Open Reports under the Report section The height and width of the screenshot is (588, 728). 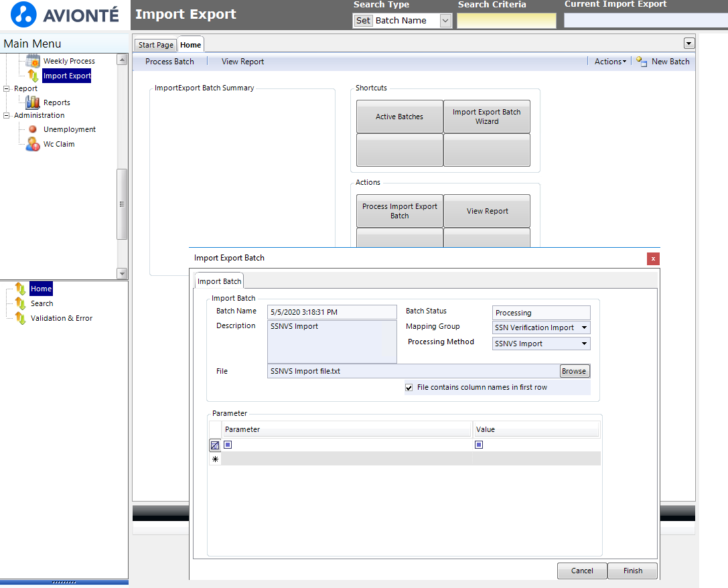(x=55, y=102)
